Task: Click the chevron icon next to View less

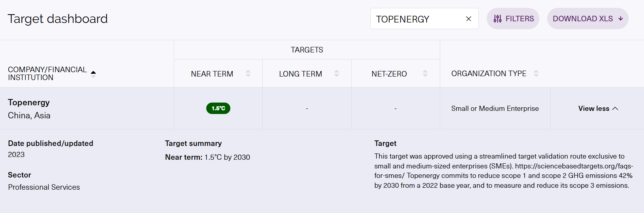Action: pos(615,108)
